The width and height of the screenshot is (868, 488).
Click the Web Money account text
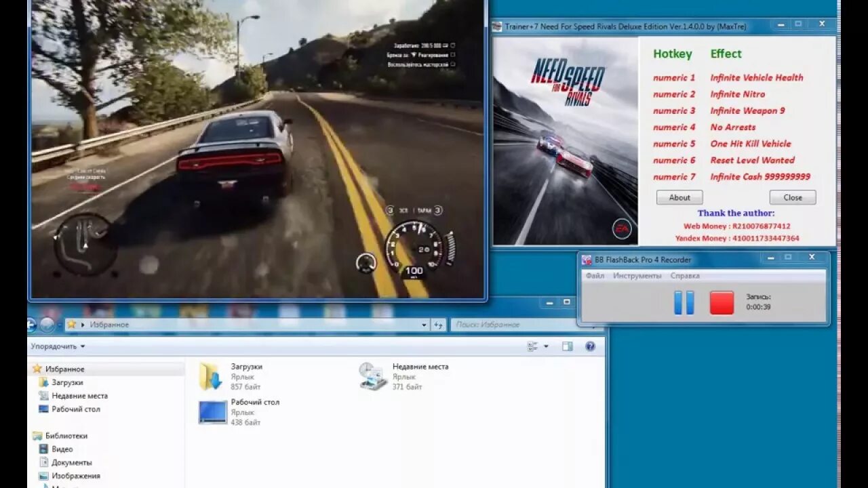point(737,226)
